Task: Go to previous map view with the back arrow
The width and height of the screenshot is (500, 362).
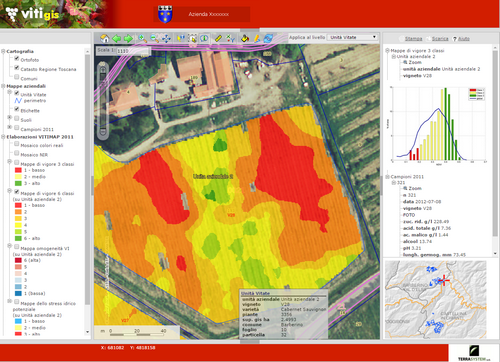Action: point(117,38)
